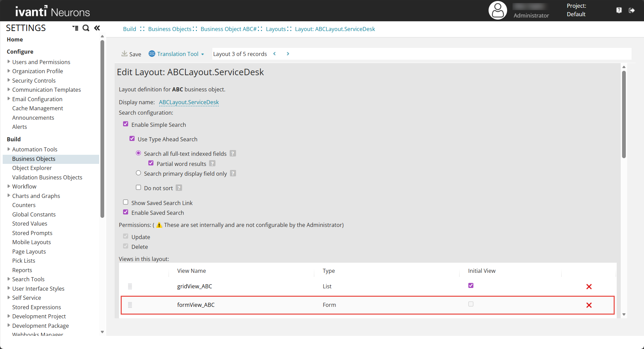This screenshot has height=349, width=644.
Task: Click the search magnifier icon in Settings
Action: point(86,28)
